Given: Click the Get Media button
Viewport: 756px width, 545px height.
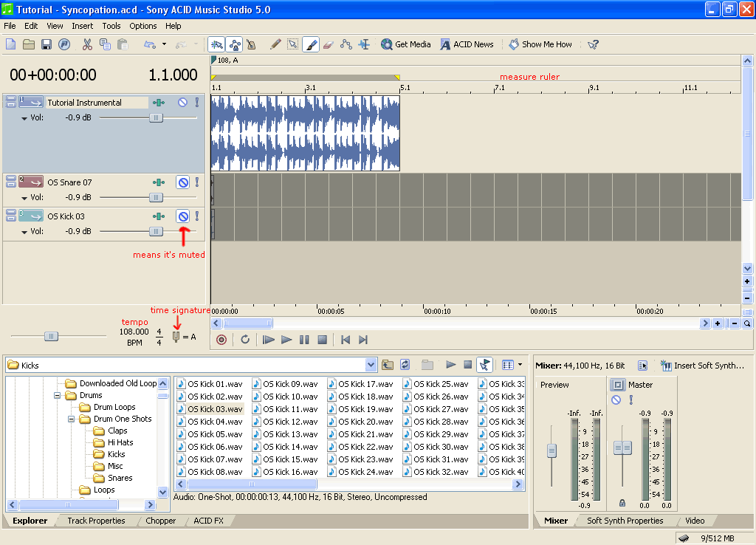Looking at the screenshot, I should [406, 44].
